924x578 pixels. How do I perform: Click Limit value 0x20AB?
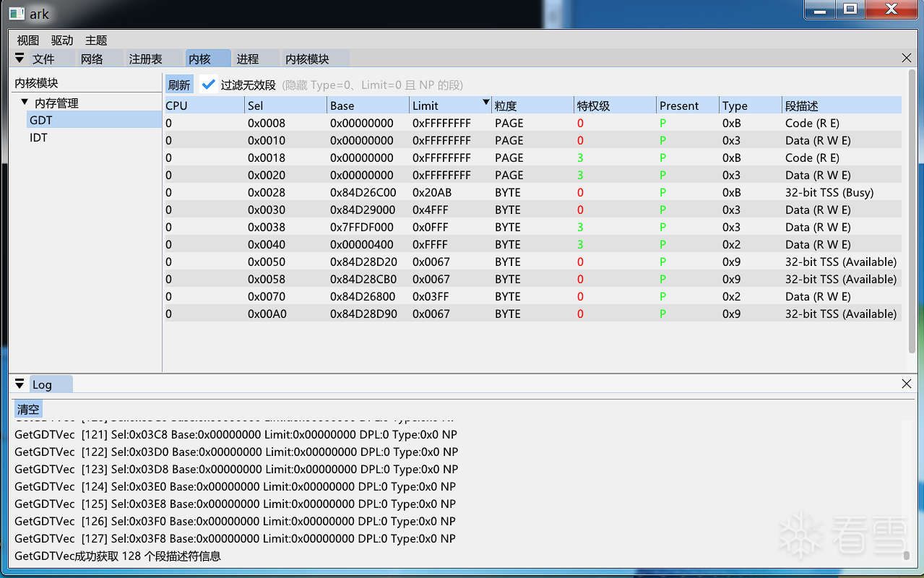pyautogui.click(x=432, y=192)
